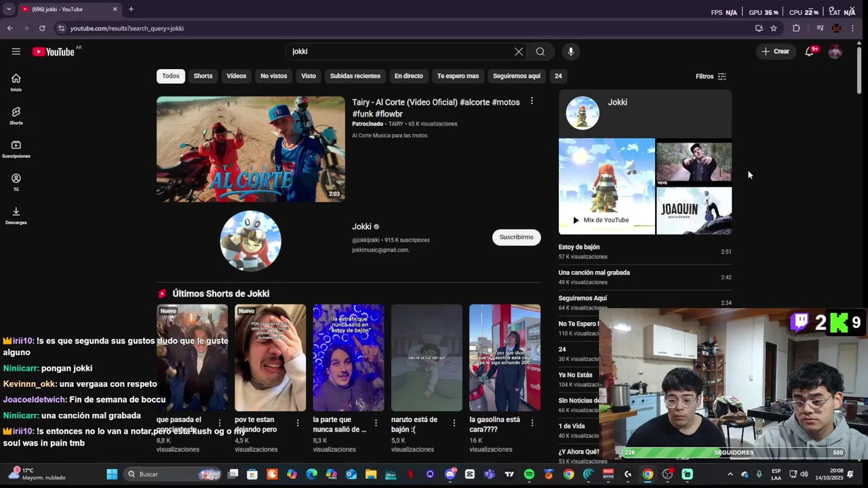Open the menu for 'la gasolina está cara' short

(x=532, y=423)
